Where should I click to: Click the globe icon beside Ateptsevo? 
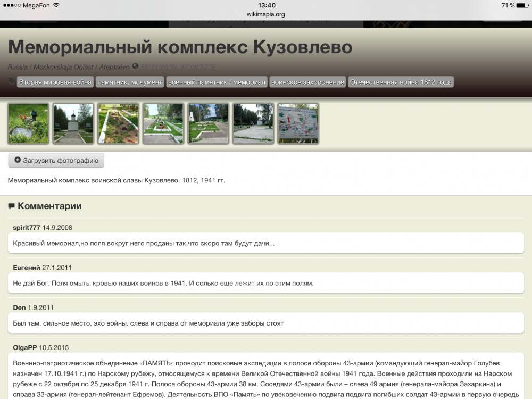point(135,66)
